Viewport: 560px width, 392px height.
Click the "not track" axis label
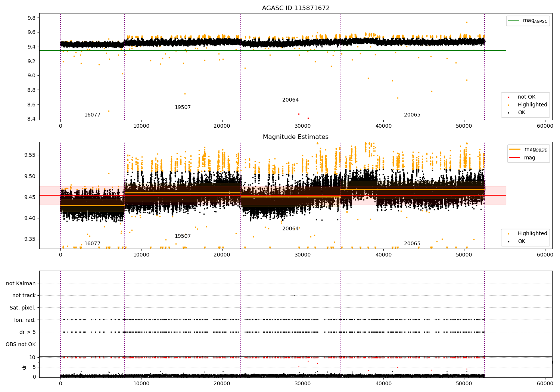(24, 295)
